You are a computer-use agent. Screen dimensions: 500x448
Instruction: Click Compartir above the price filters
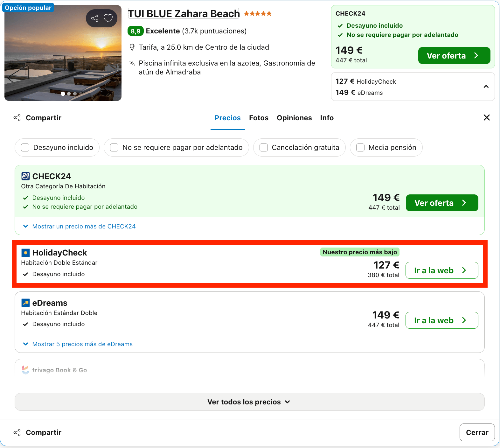point(38,118)
